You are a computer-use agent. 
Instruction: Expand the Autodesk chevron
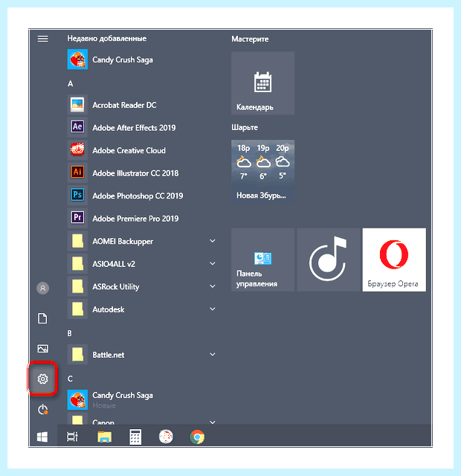[x=213, y=309]
